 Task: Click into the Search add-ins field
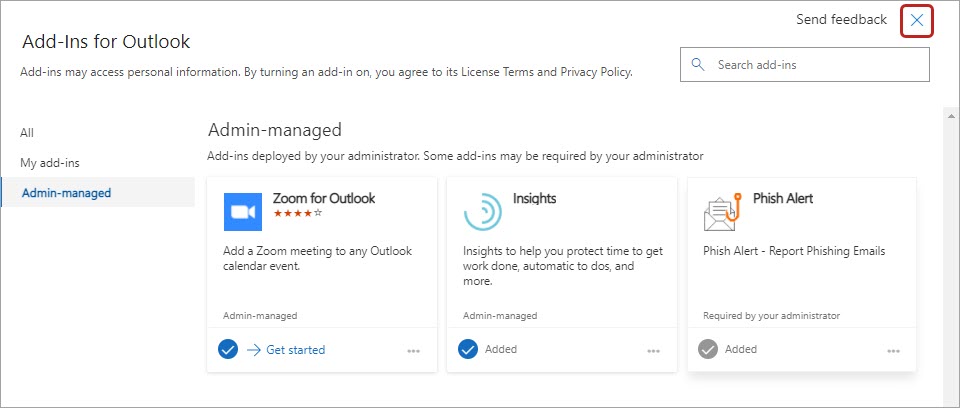pos(815,65)
